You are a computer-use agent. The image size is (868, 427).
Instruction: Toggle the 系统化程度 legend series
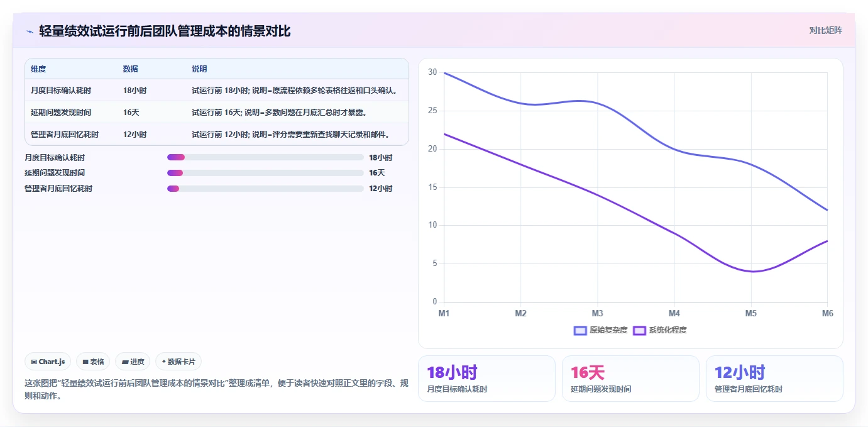[x=659, y=330]
